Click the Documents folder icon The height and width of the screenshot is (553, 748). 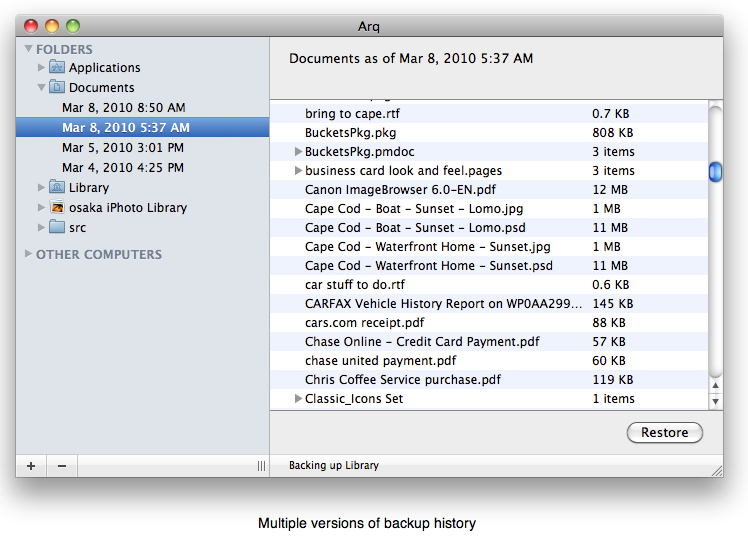tap(57, 87)
